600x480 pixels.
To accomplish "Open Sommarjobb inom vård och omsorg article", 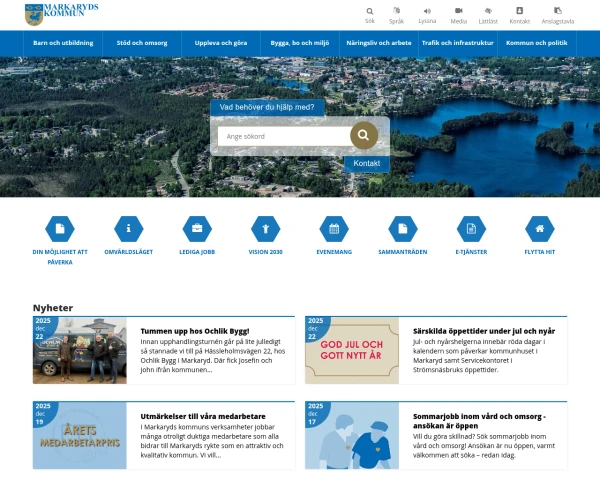I will pyautogui.click(x=479, y=421).
